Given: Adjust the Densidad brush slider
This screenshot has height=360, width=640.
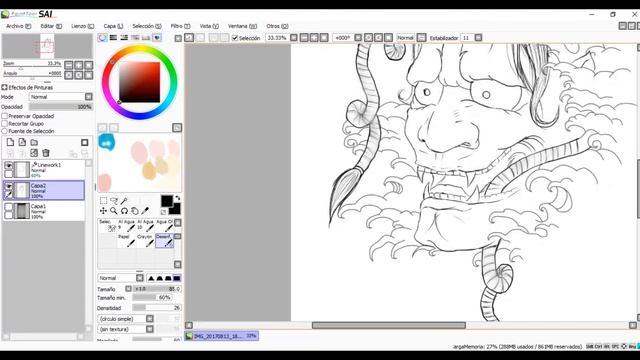Looking at the screenshot, I should pos(157,308).
